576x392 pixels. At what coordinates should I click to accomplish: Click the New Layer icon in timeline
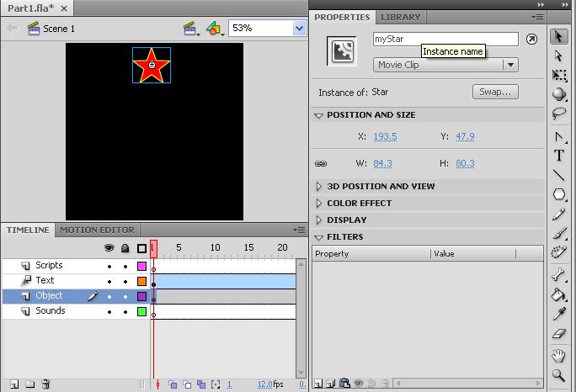coord(14,384)
